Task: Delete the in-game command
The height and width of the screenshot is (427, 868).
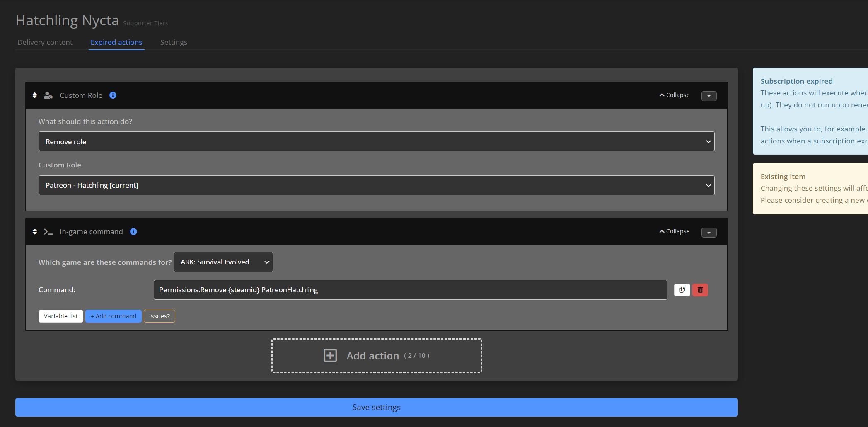Action: [700, 290]
